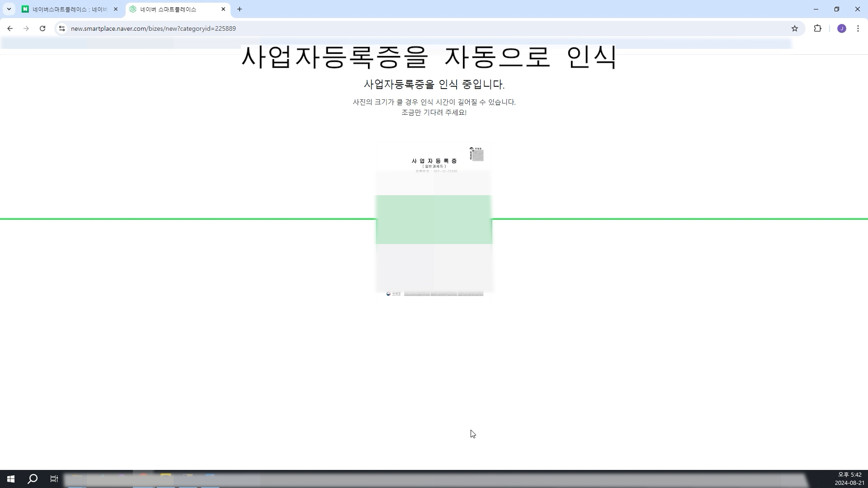Open the taskbar clock and date
Screen dimensions: 868x488
point(849,479)
